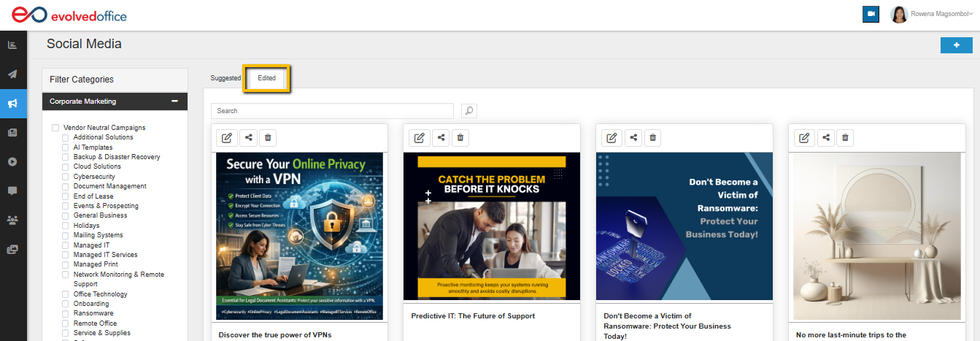Click the blue plus add button
Screen dimensions: 980x341
(956, 45)
